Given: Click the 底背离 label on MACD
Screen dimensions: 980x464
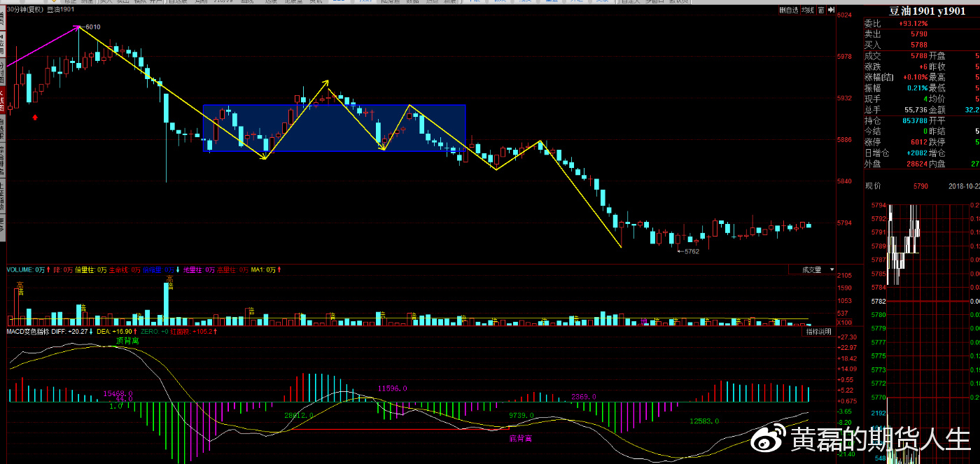Looking at the screenshot, I should [x=520, y=438].
